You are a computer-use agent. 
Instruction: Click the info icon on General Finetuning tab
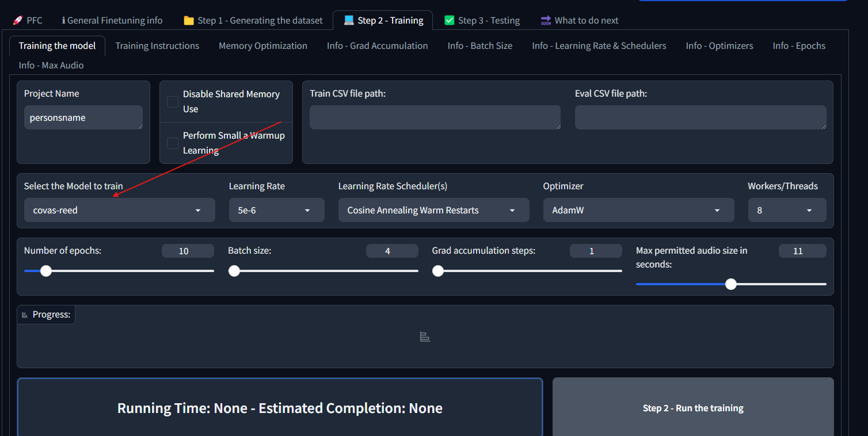click(x=63, y=20)
